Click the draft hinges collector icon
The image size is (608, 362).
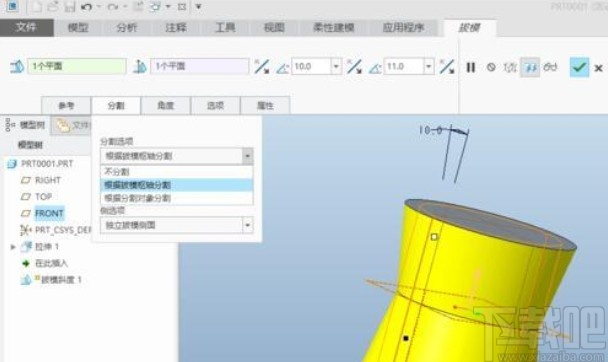click(x=17, y=66)
